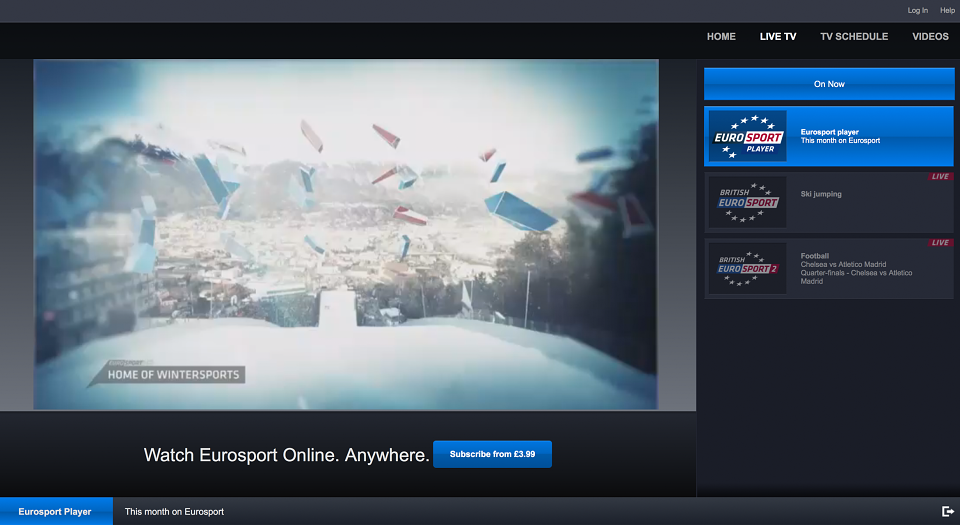Viewport: 960px width, 525px height.
Task: Click the main video player
Action: pos(346,234)
